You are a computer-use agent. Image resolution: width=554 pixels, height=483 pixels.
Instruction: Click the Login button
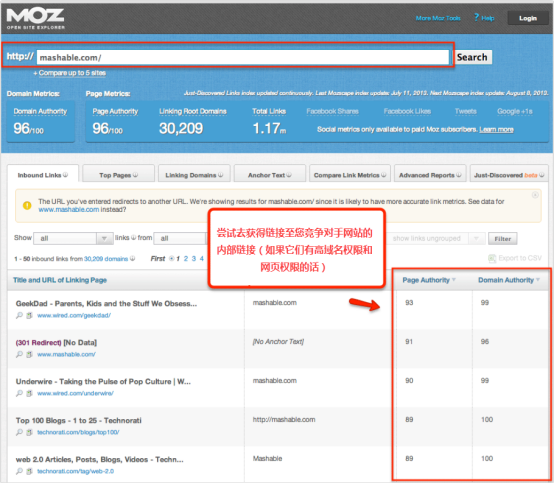click(528, 18)
